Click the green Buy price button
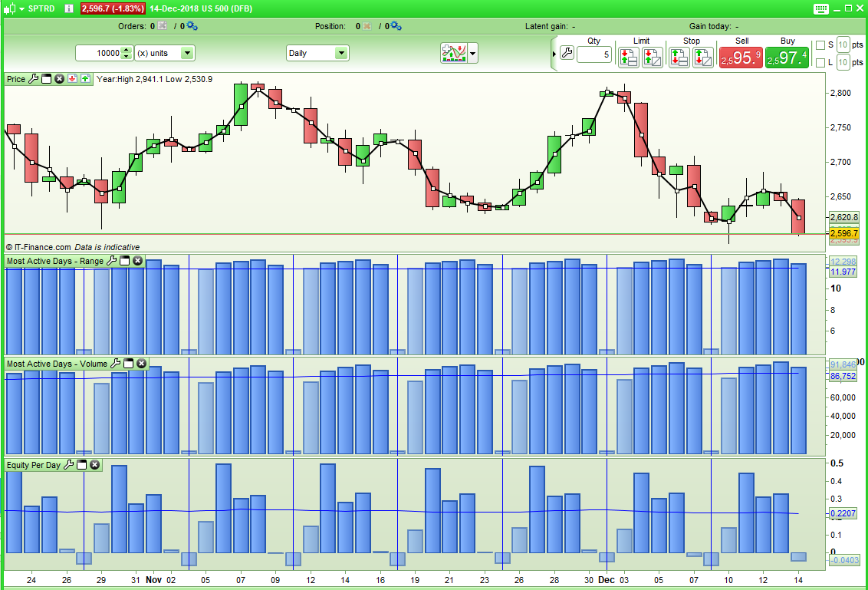Viewport: 868px width, 590px height. (787, 58)
